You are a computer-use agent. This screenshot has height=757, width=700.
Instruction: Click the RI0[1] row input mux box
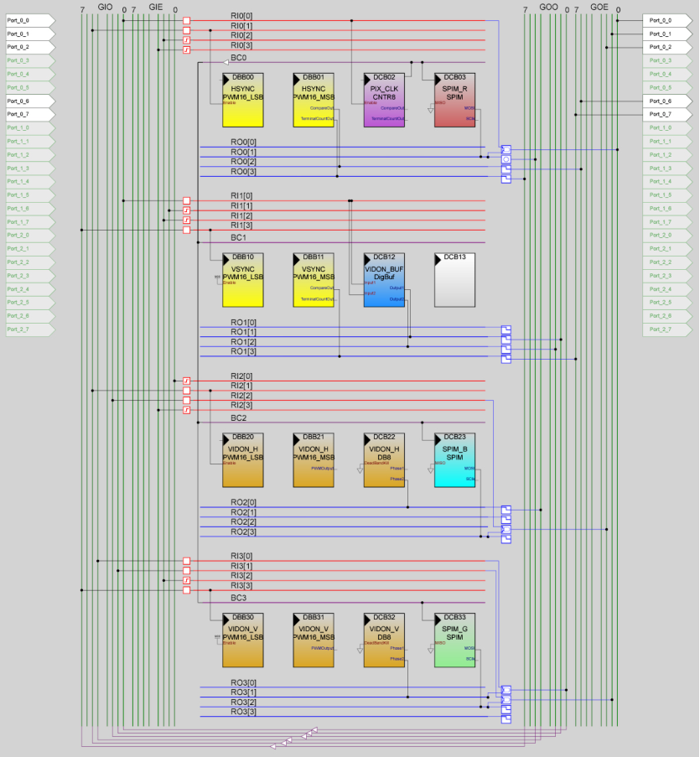click(x=187, y=30)
